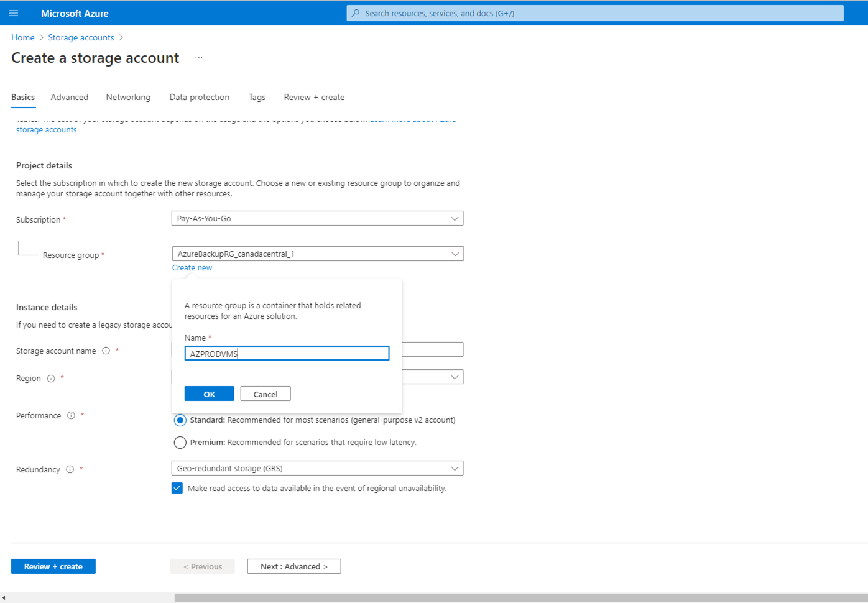Open the portal hamburger menu
Screen dimensions: 868x603
coord(14,13)
